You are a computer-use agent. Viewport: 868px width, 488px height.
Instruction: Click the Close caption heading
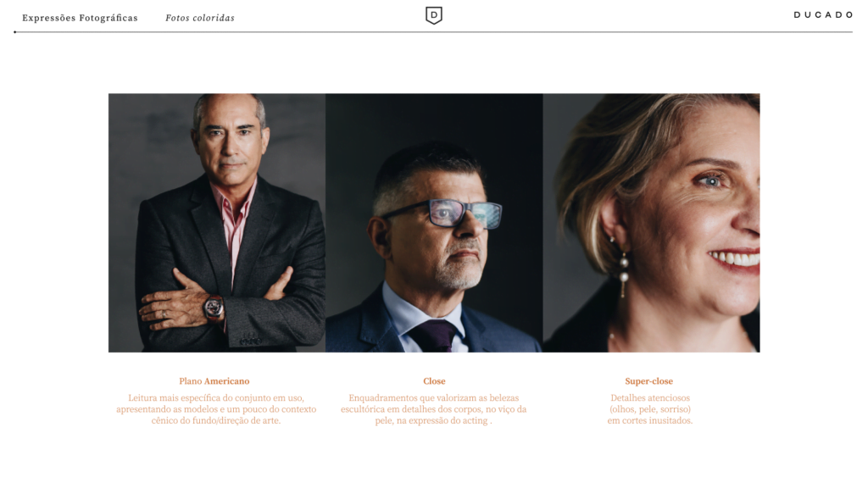point(434,381)
